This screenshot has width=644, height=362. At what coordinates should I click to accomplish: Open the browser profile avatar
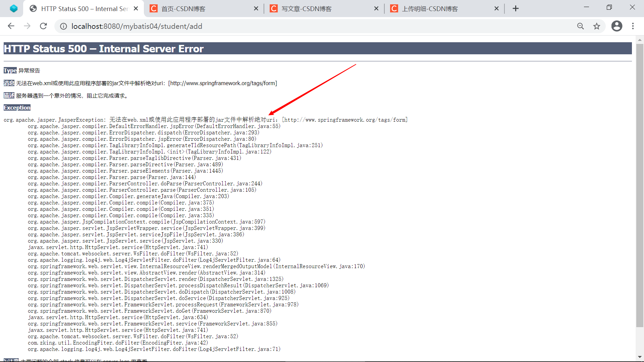point(616,26)
